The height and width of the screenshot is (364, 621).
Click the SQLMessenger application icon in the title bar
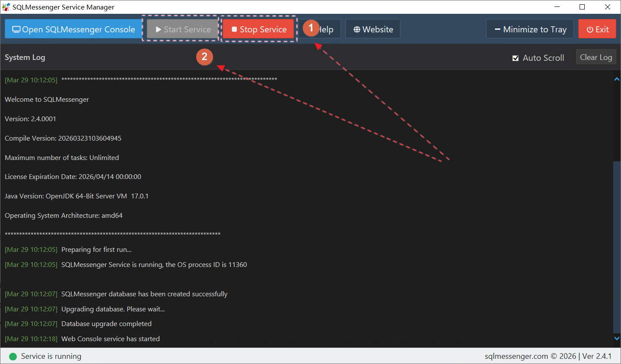(x=6, y=7)
